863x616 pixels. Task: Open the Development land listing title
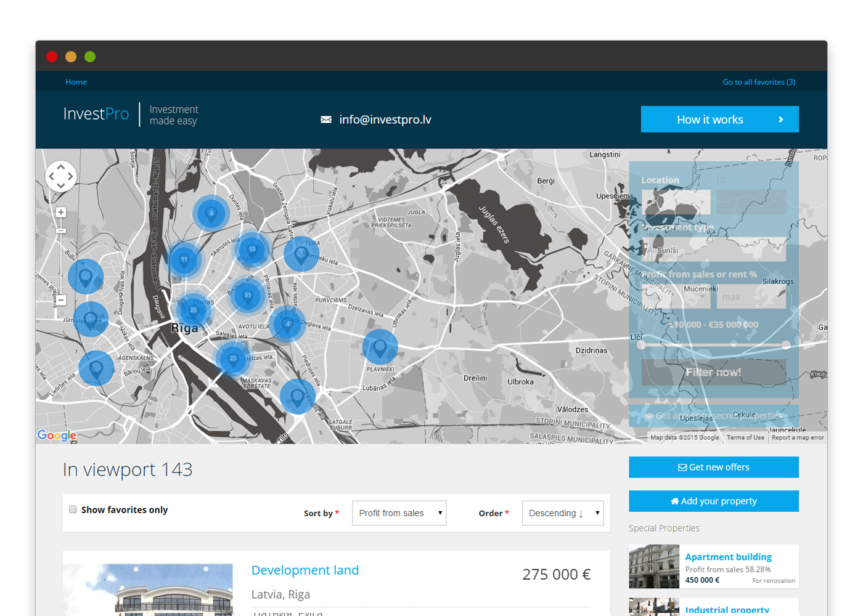click(305, 570)
